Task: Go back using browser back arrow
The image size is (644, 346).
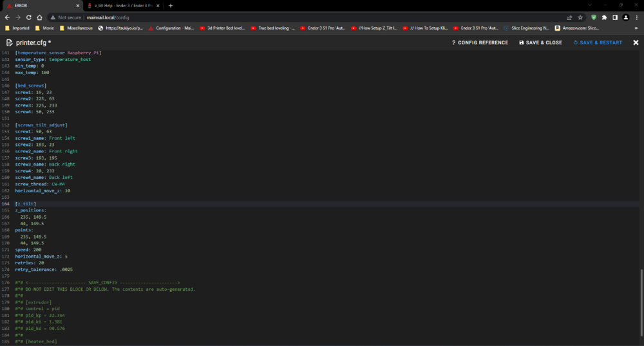Action: [6, 17]
